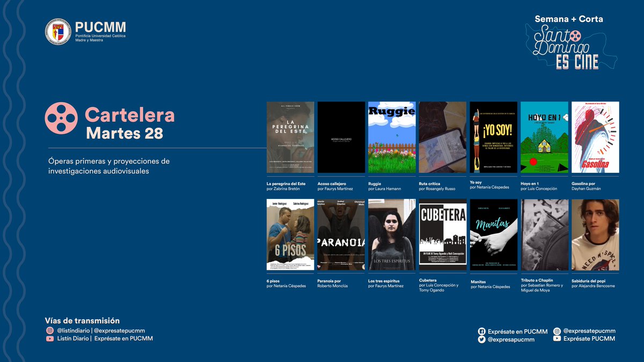Click the PUCMM wordmark text
The image size is (644, 362).
tap(100, 27)
